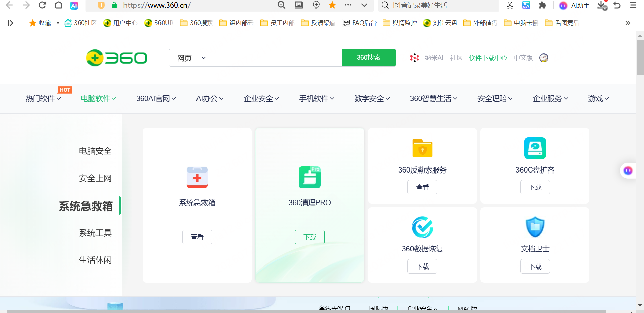Click the picture mode icon in address bar
The height and width of the screenshot is (313, 644).
pos(299,5)
